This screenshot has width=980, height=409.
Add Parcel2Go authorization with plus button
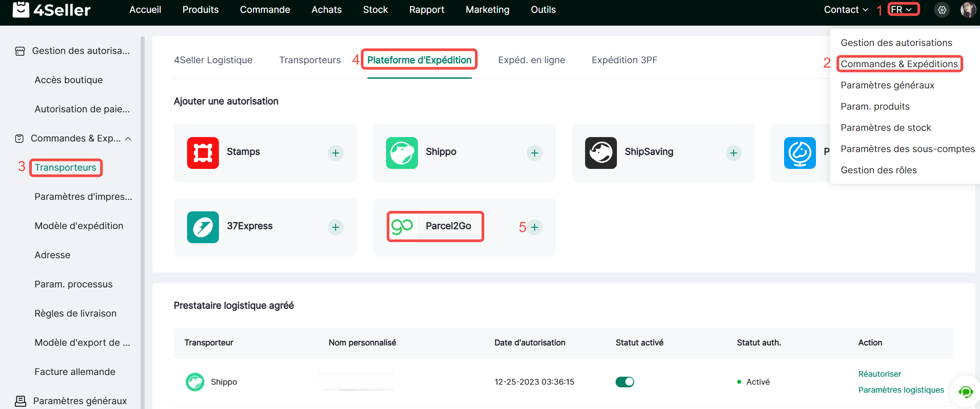(534, 227)
